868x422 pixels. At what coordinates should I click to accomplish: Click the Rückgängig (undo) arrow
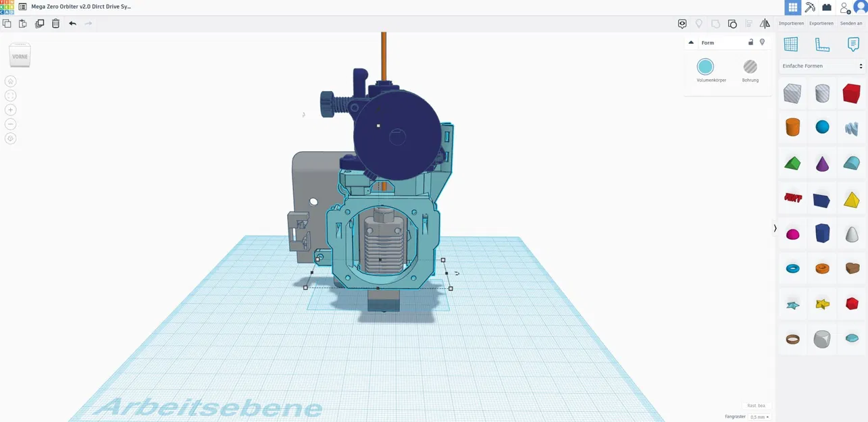tap(72, 23)
